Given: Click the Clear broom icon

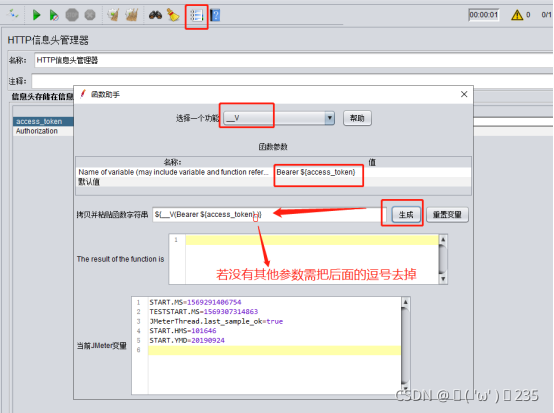Looking at the screenshot, I should [113, 15].
